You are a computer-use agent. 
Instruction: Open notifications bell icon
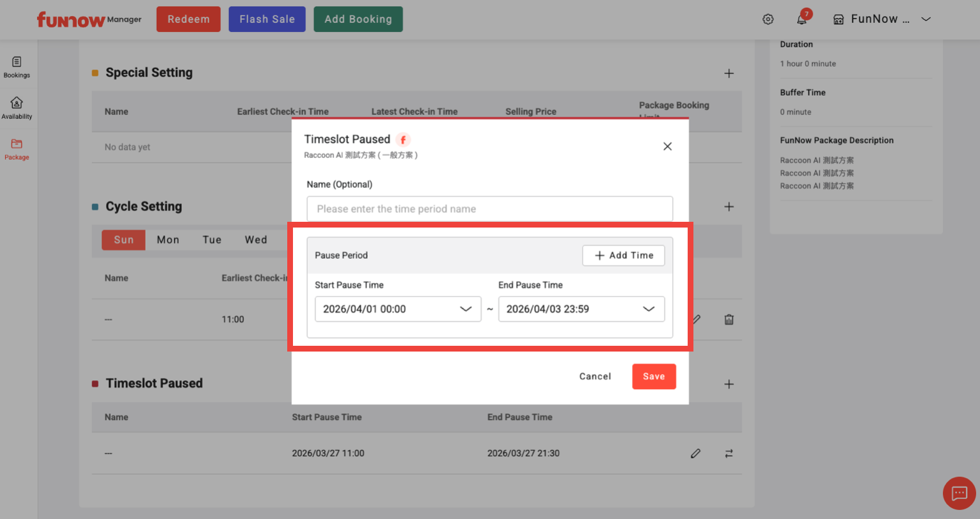802,19
